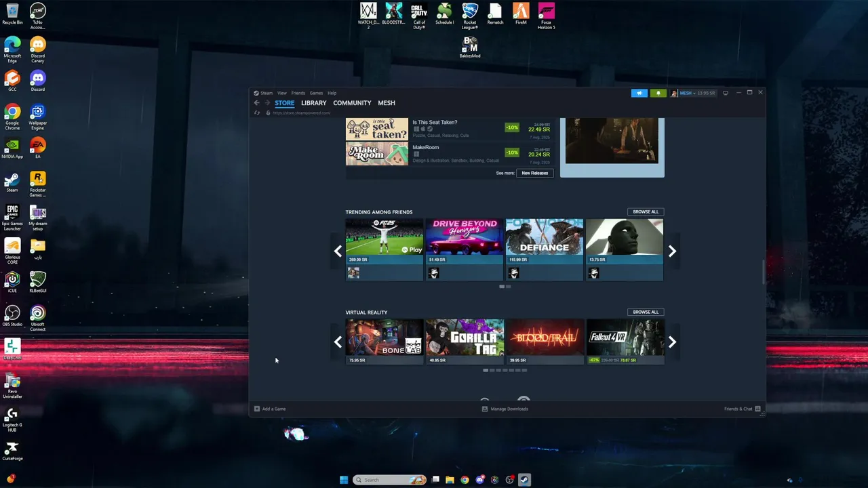The width and height of the screenshot is (868, 488).
Task: Click the New Releases button
Action: (x=535, y=173)
